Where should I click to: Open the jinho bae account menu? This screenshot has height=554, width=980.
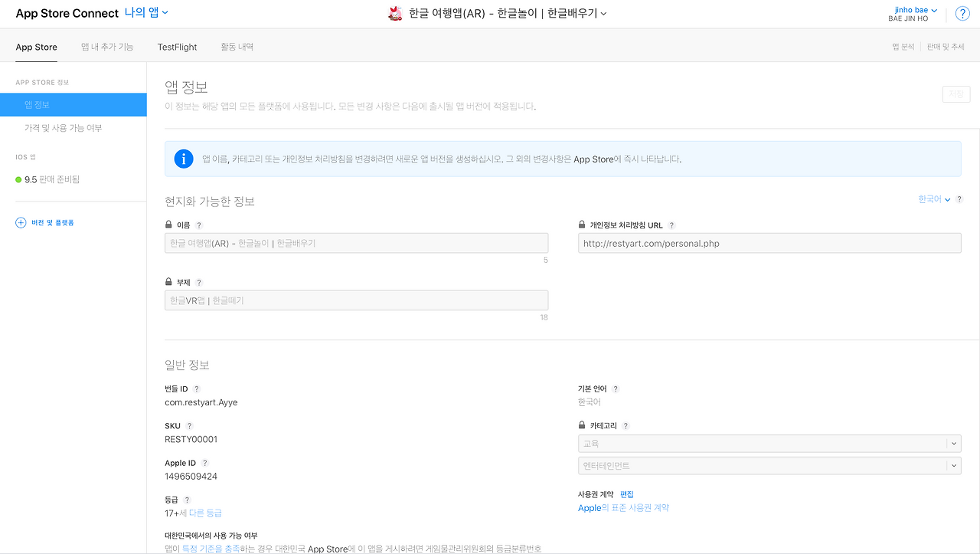(916, 10)
